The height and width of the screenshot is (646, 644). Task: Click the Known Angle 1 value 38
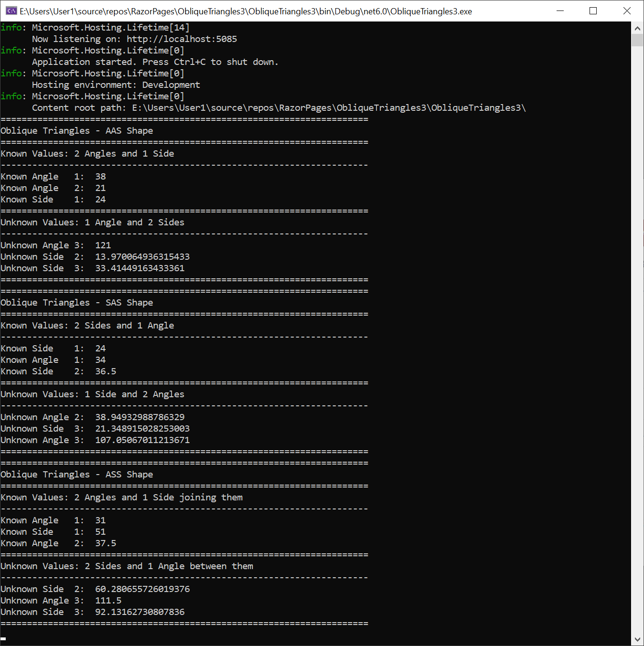tap(100, 177)
